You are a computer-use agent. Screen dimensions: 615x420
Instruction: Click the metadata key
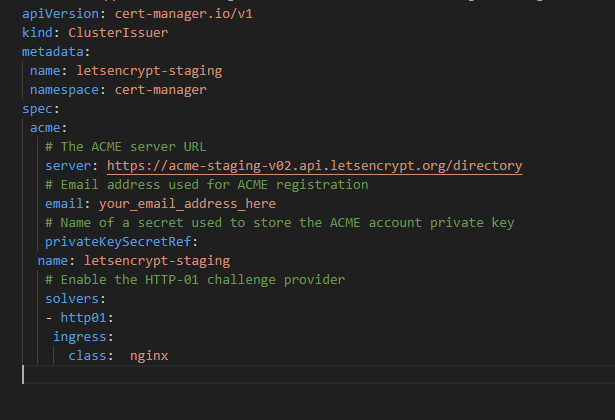53,52
